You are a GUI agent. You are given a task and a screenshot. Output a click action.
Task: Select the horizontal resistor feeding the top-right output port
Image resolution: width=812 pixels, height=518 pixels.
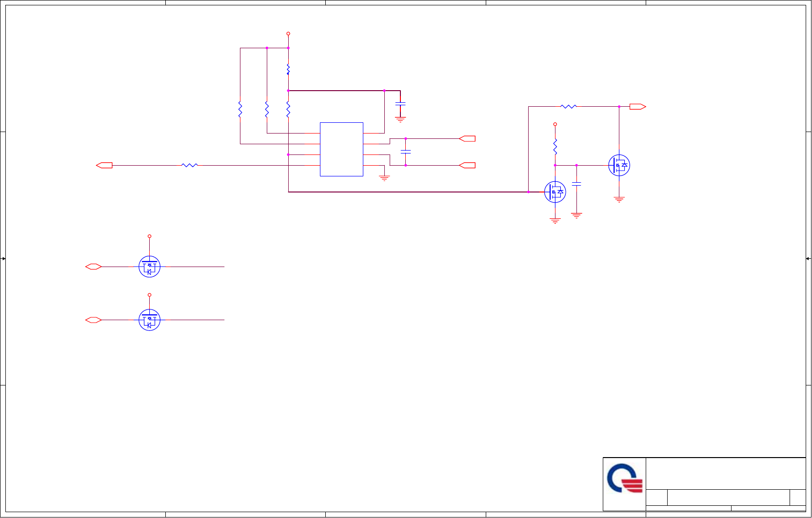(x=569, y=106)
